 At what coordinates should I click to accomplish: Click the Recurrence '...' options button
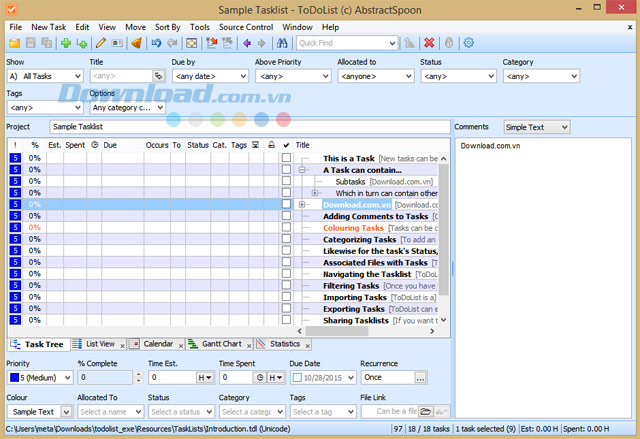421,378
